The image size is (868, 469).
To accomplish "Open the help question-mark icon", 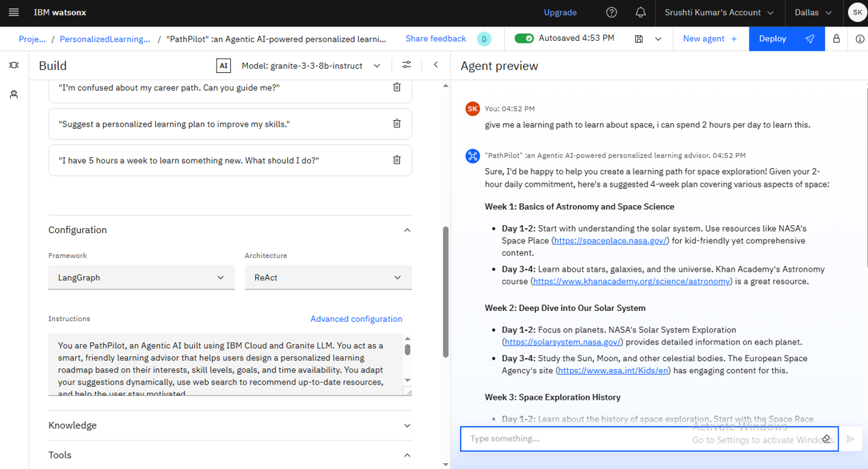I will click(x=612, y=12).
